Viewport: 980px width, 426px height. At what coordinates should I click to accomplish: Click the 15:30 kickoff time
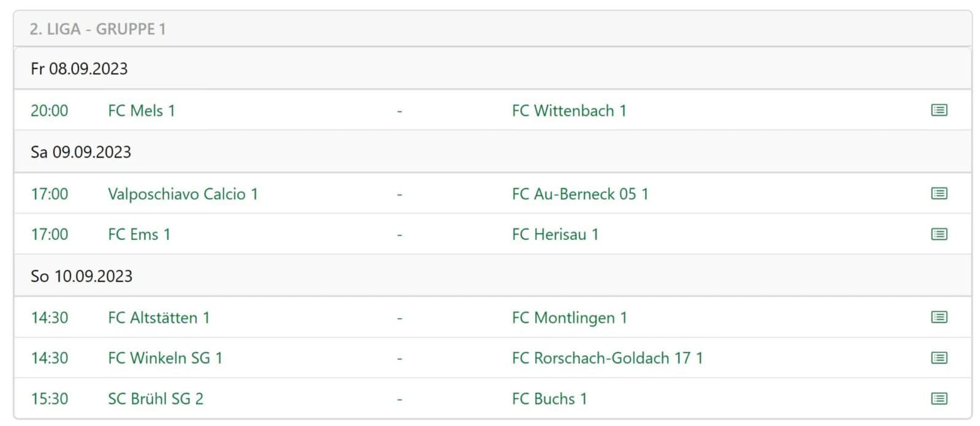click(50, 399)
